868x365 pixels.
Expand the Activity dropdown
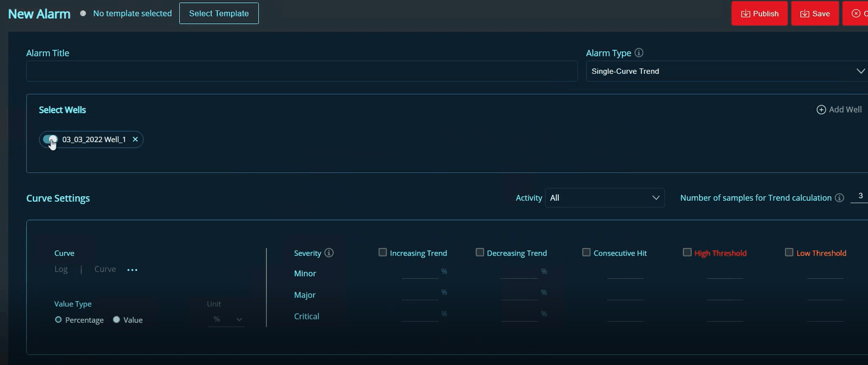pyautogui.click(x=604, y=198)
